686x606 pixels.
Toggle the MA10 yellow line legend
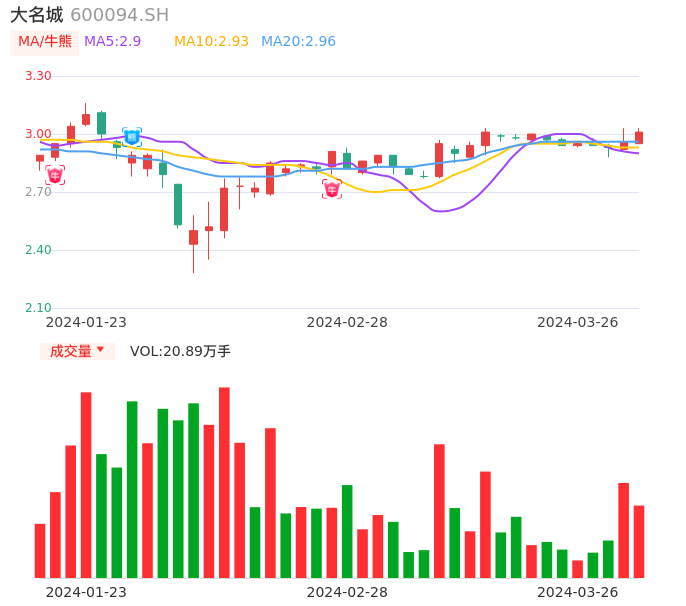tap(211, 42)
